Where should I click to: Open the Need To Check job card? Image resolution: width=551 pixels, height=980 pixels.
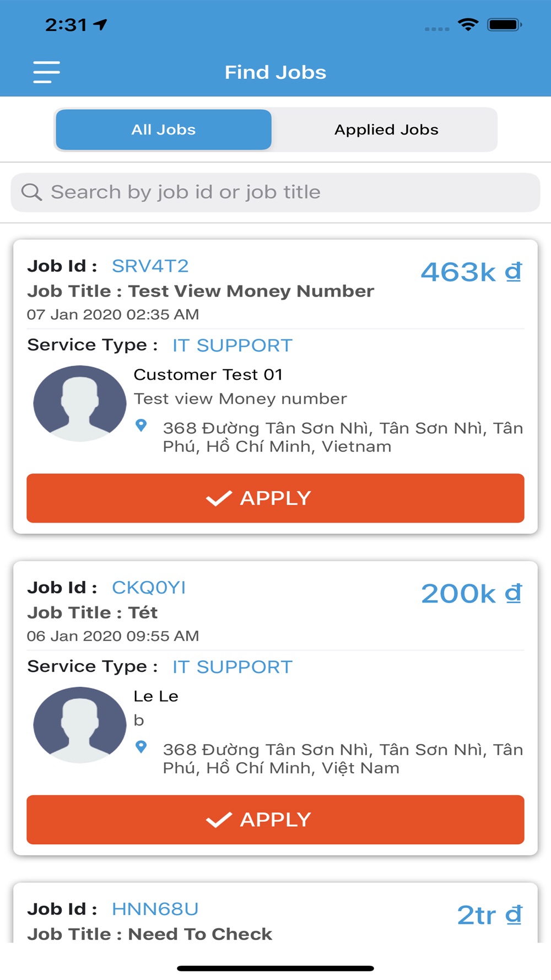(x=275, y=913)
